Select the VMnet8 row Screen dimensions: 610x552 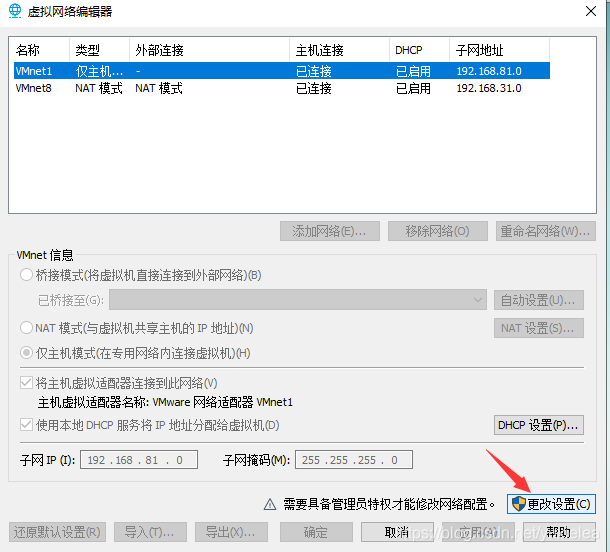point(282,88)
